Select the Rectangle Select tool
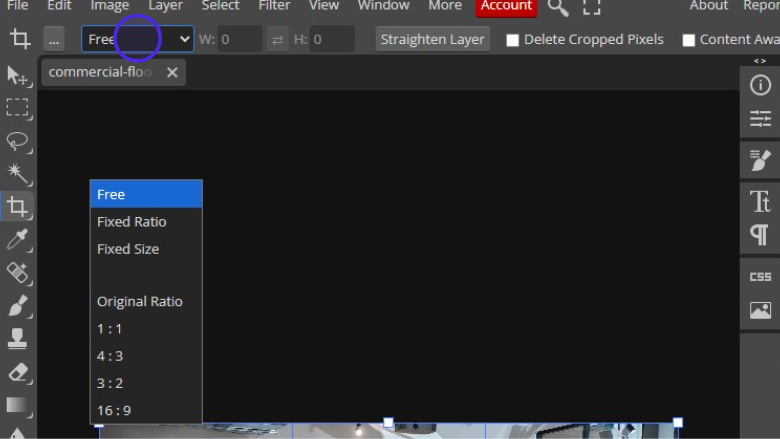This screenshot has height=439, width=780. (x=18, y=108)
